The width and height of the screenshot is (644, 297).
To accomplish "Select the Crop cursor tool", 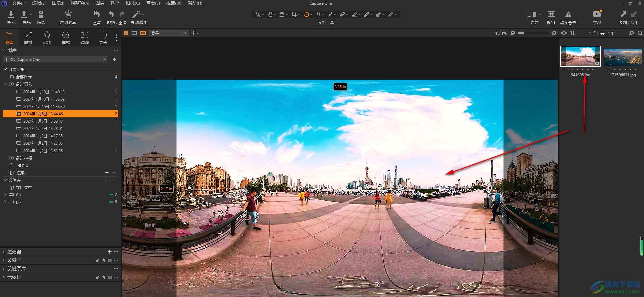I will point(294,14).
